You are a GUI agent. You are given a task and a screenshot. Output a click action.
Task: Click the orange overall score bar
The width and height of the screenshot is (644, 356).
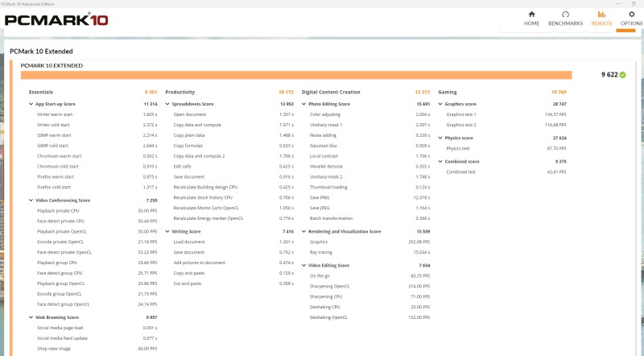click(296, 75)
